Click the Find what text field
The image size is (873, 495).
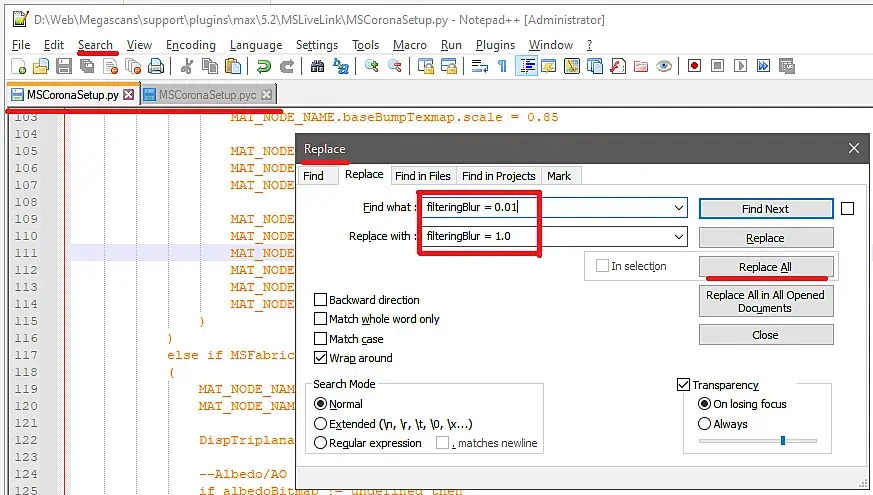(554, 208)
